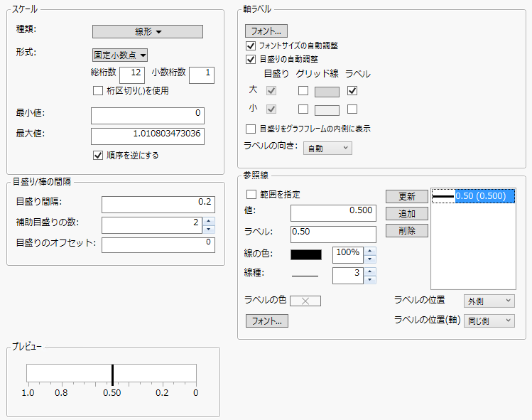Open the ラベルの位置 外側 dropdown

click(x=489, y=301)
